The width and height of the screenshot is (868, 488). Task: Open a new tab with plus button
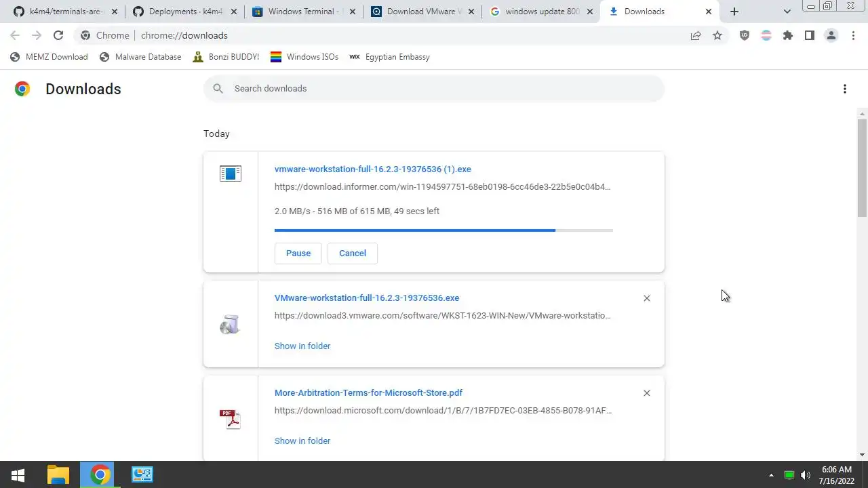click(x=734, y=12)
